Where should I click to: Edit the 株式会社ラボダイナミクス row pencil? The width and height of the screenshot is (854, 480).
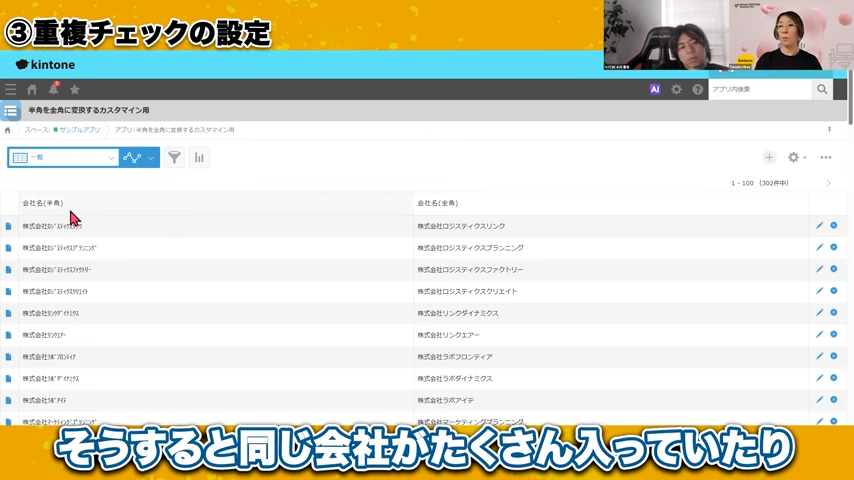[x=820, y=378]
